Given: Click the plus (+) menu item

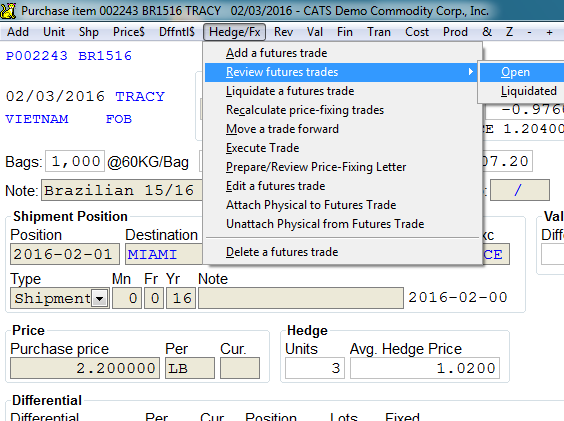Looking at the screenshot, I should coord(549,32).
